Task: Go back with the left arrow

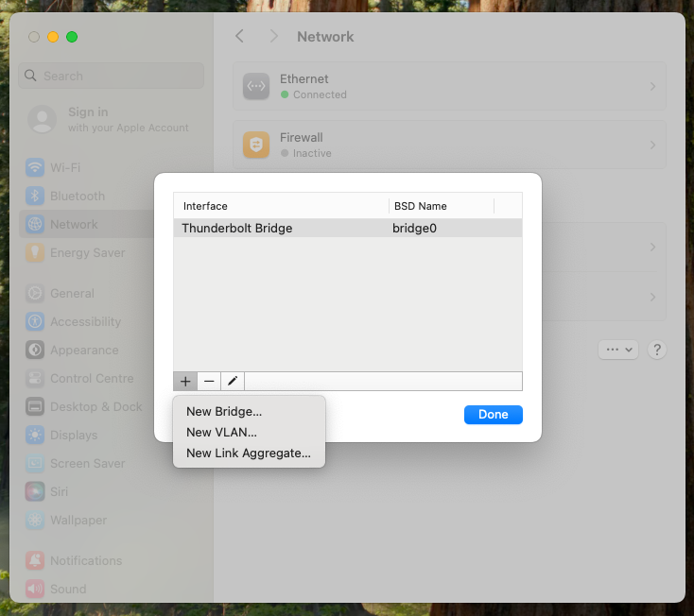Action: [240, 36]
